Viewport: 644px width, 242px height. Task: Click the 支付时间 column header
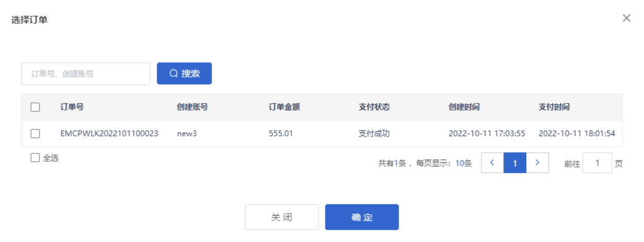[554, 107]
